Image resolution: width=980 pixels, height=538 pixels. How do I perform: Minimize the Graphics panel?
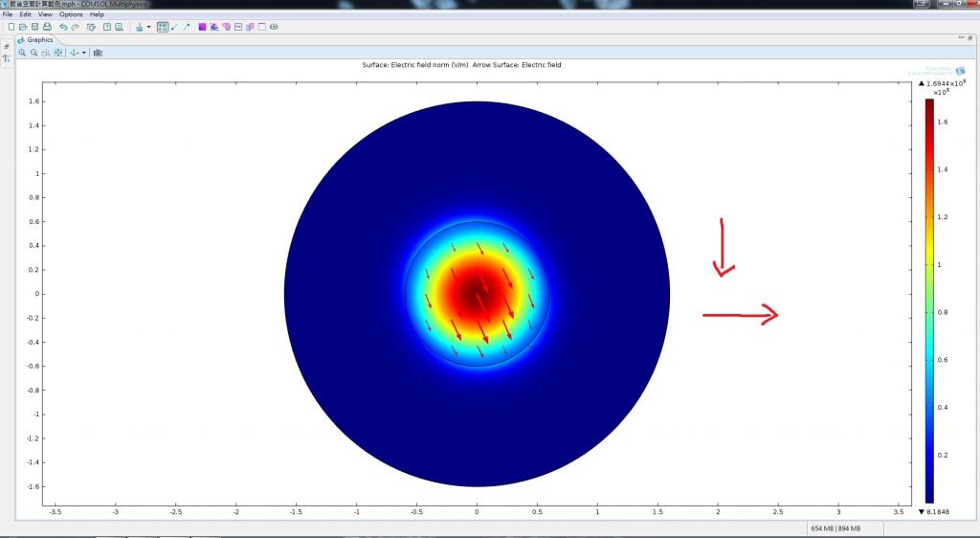click(x=961, y=38)
